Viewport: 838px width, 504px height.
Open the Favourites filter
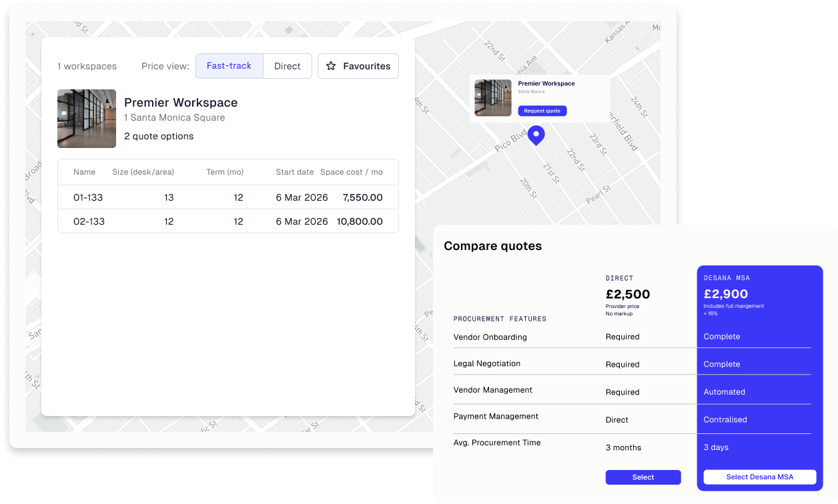(x=358, y=65)
